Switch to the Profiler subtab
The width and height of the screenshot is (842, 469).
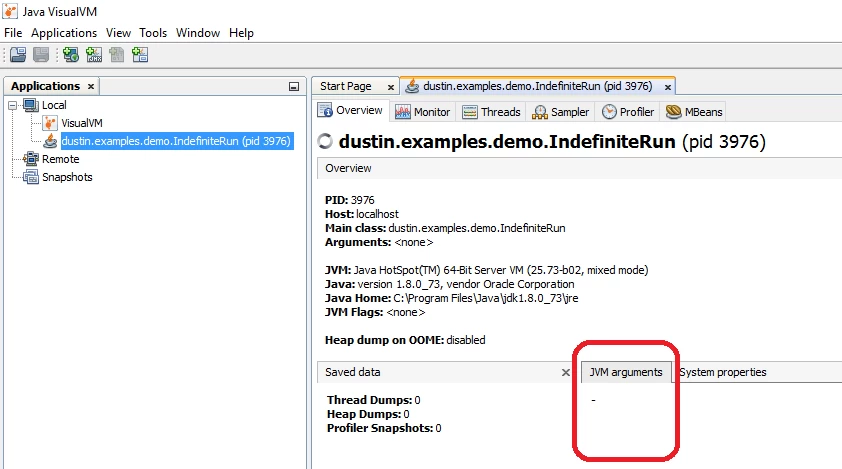pos(628,112)
